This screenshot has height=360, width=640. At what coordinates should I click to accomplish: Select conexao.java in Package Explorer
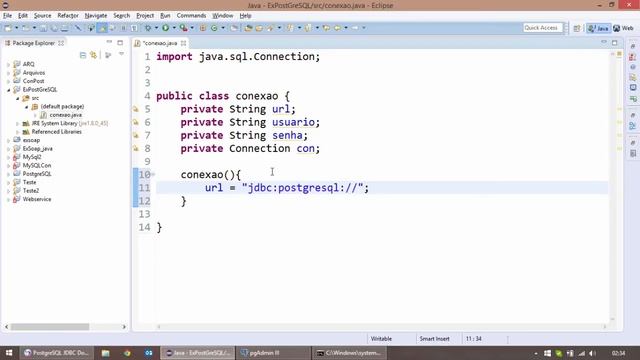pyautogui.click(x=65, y=115)
